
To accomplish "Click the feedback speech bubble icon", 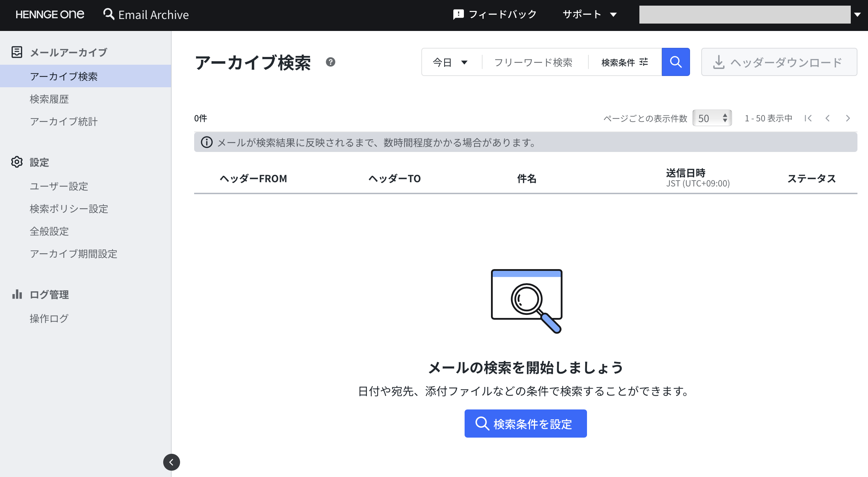I will (x=458, y=14).
